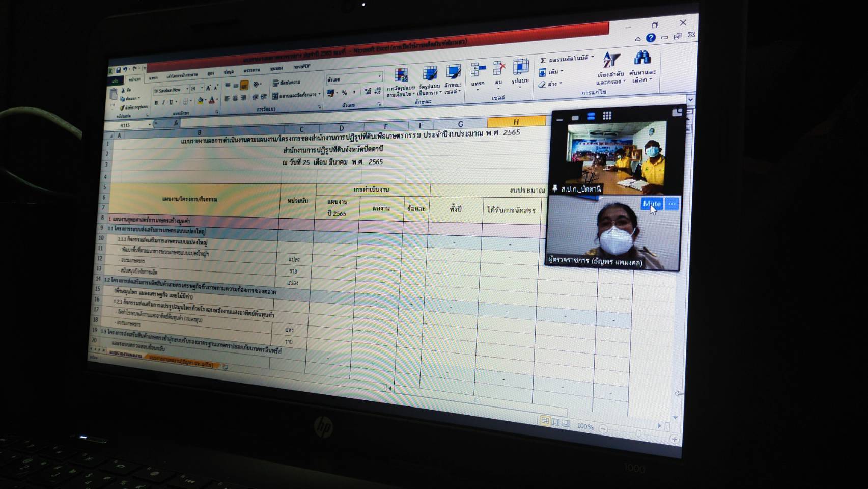Image resolution: width=868 pixels, height=489 pixels.
Task: Toggle Align Text Right
Action: click(244, 98)
